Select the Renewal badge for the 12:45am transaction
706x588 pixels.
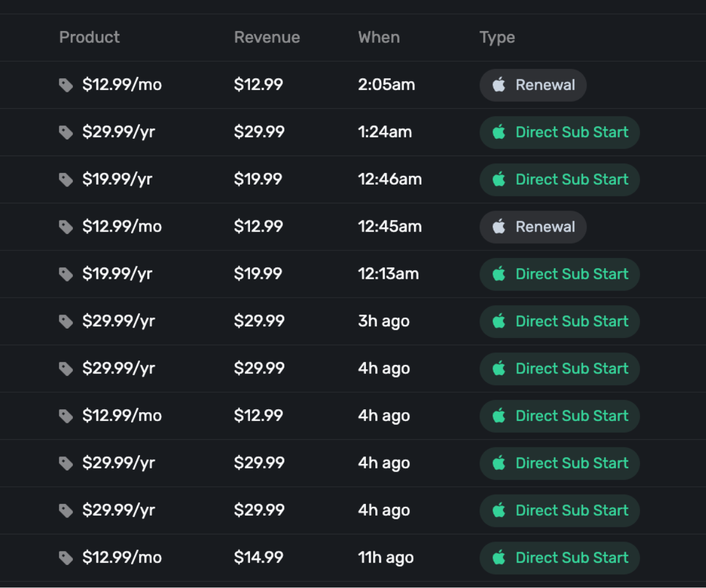533,226
